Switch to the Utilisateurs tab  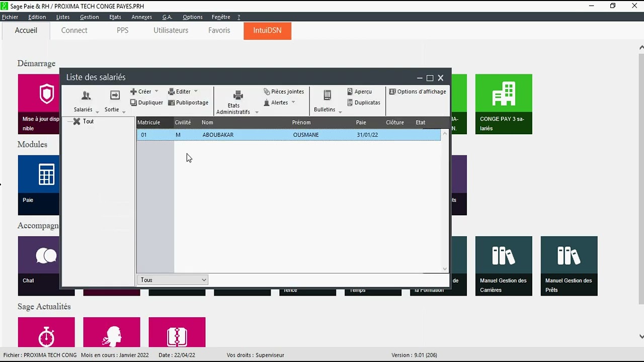tap(171, 30)
